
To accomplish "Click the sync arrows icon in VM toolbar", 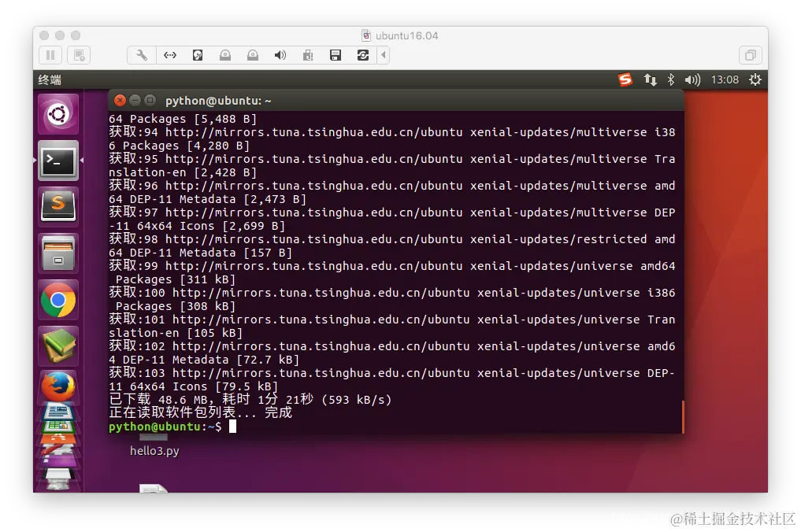I will coord(363,55).
